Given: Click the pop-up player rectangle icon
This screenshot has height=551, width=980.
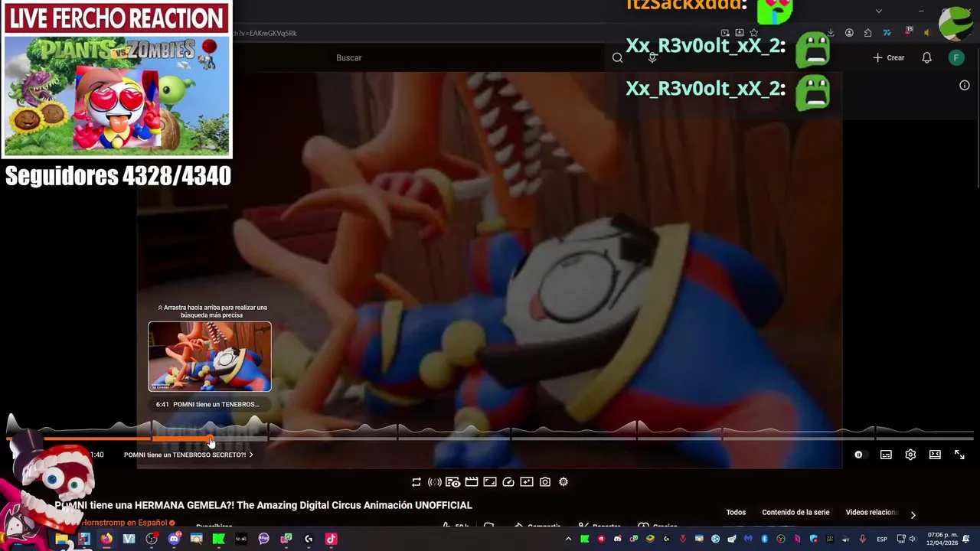Looking at the screenshot, I should (x=490, y=482).
